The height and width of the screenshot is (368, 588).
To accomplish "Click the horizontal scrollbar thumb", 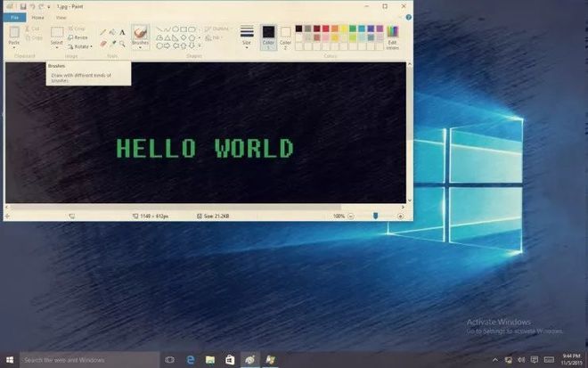I will coord(176,207).
